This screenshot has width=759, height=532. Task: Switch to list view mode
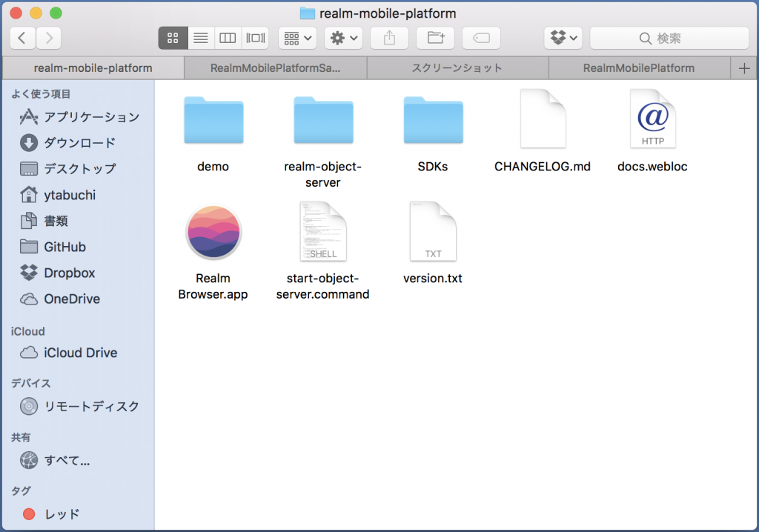[x=201, y=38]
